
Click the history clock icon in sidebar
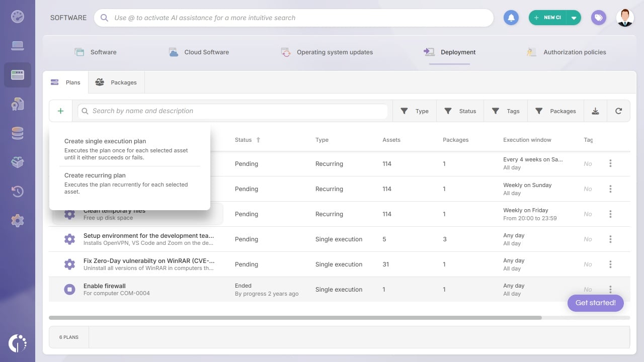point(18,192)
